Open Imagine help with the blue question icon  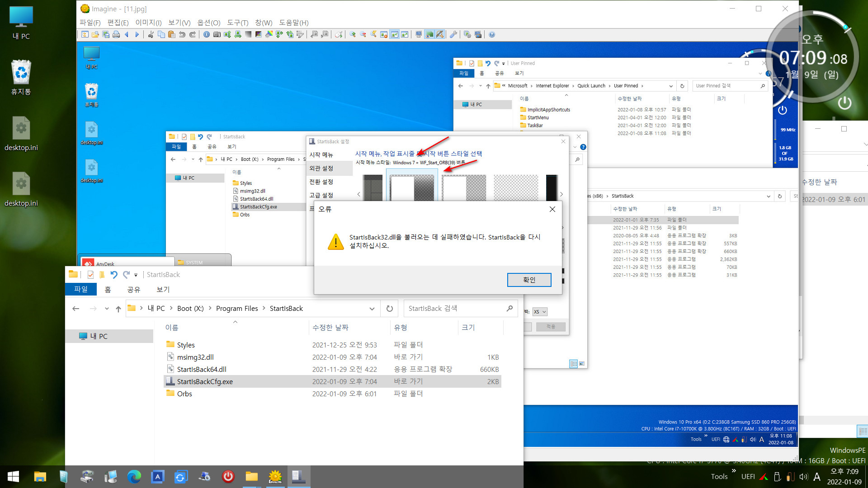click(x=492, y=34)
